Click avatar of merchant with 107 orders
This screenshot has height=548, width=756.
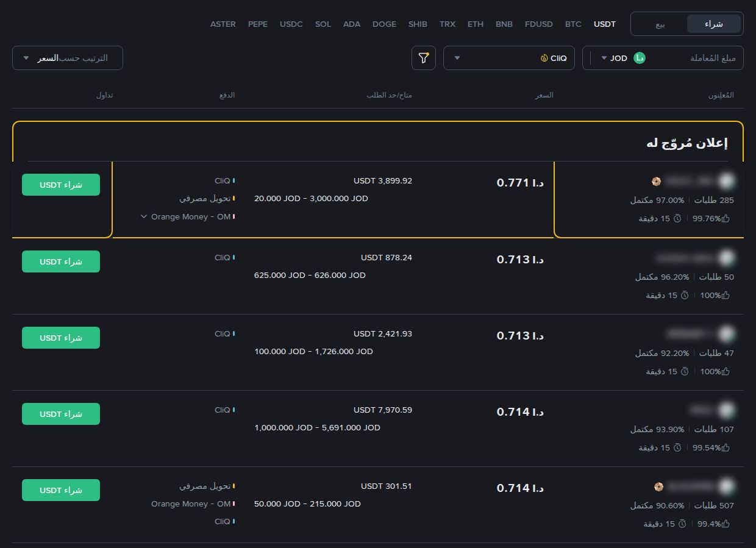[726, 410]
